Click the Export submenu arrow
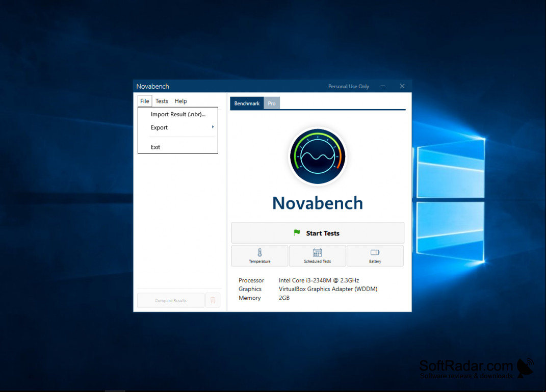This screenshot has height=392, width=546. (x=213, y=127)
